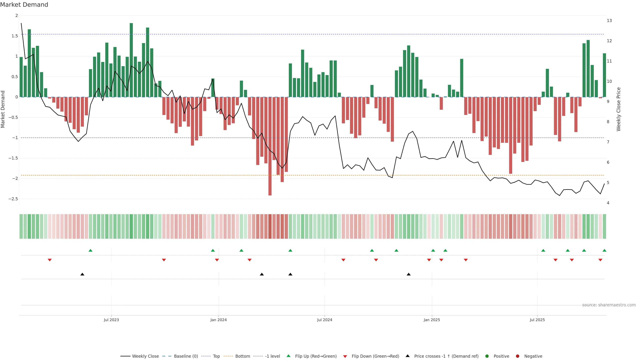Click the Jul 2023 x-axis label
644x362 pixels.
[x=111, y=320]
